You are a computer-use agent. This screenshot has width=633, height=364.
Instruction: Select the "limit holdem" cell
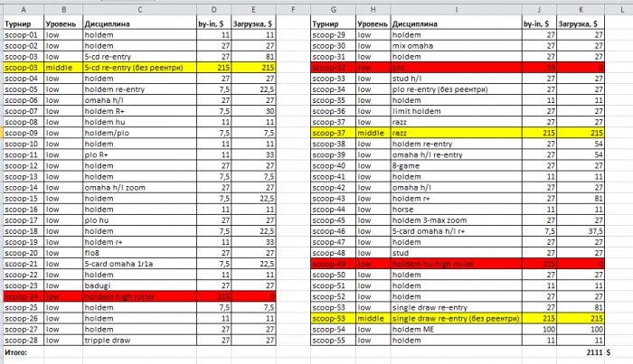click(456, 111)
